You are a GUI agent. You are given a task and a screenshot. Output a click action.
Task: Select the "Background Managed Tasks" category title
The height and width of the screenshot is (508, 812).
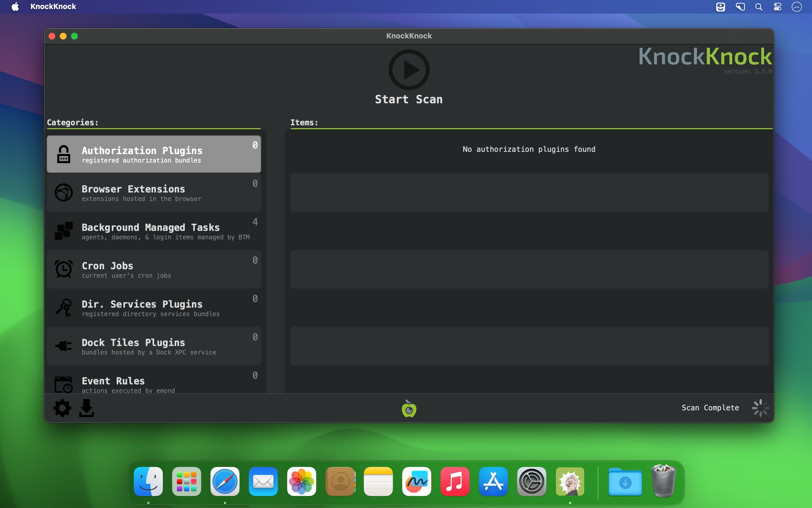pos(151,227)
